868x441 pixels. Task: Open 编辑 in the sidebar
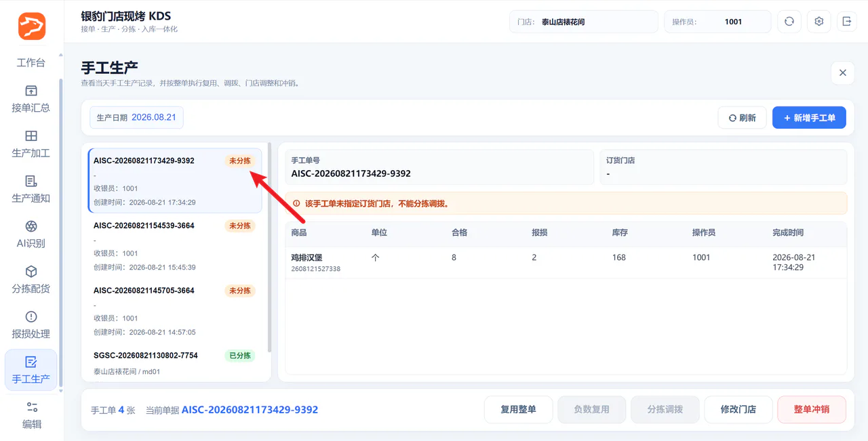(31, 415)
